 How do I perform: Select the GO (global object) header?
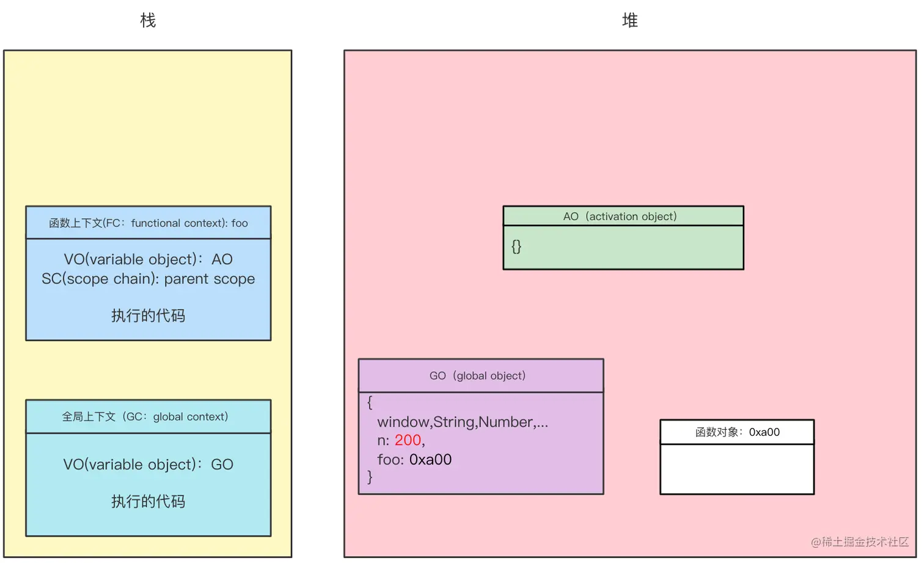[481, 375]
